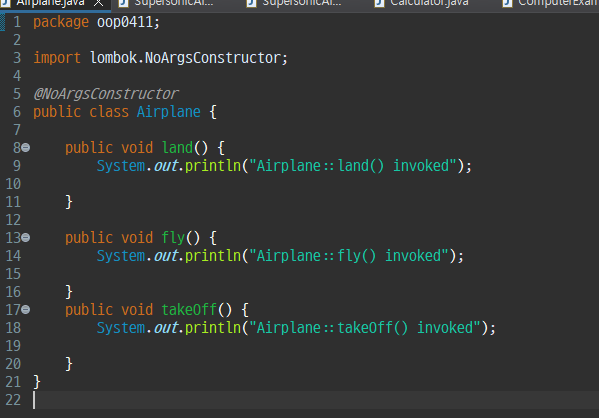Collapse the land() method fold marker
This screenshot has width=599, height=418.
[26, 147]
